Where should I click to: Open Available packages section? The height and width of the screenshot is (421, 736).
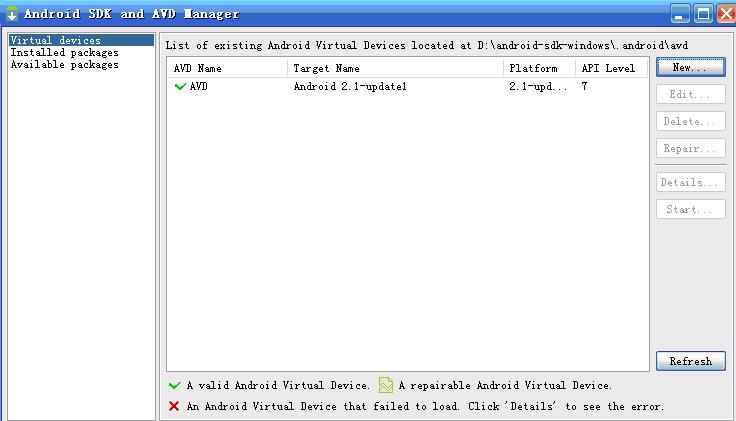pyautogui.click(x=65, y=65)
